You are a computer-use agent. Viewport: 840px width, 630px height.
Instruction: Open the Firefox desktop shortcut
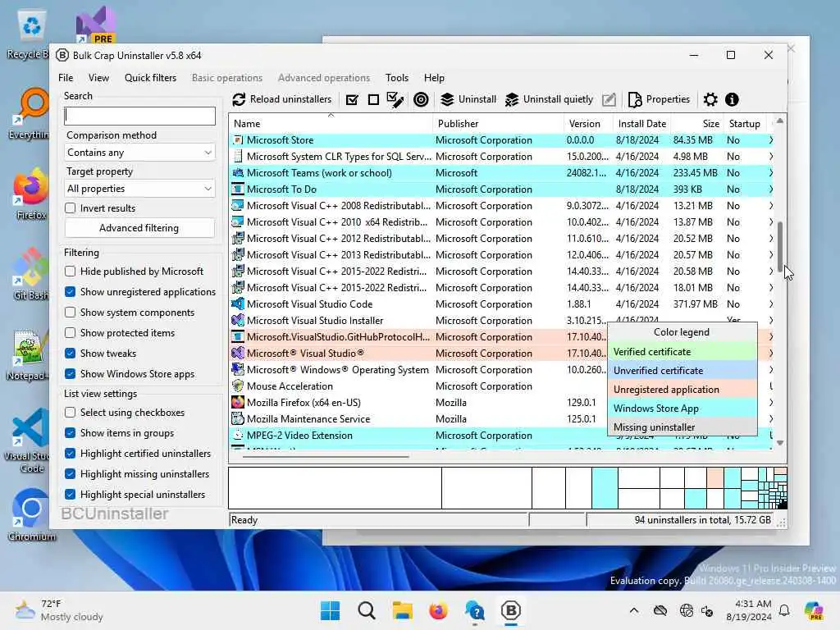point(30,194)
